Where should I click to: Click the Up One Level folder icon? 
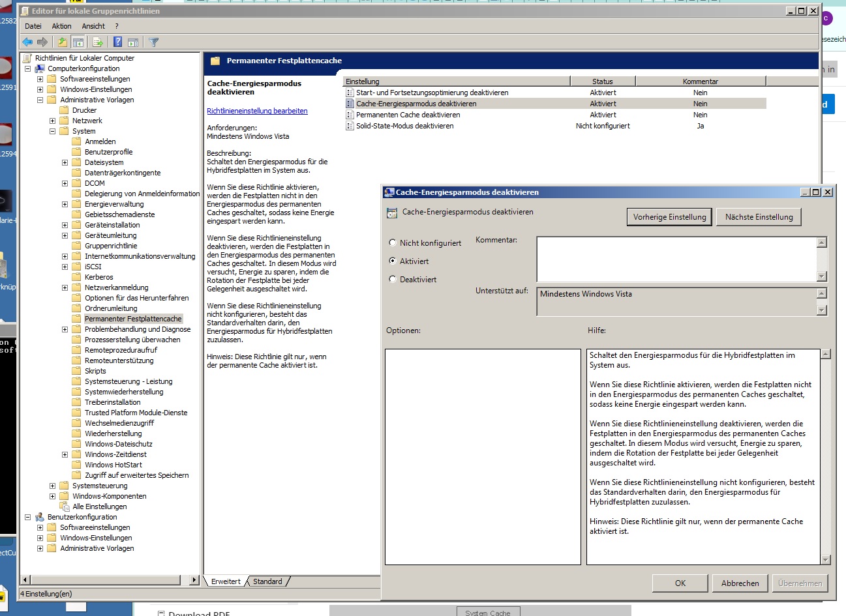coord(62,42)
